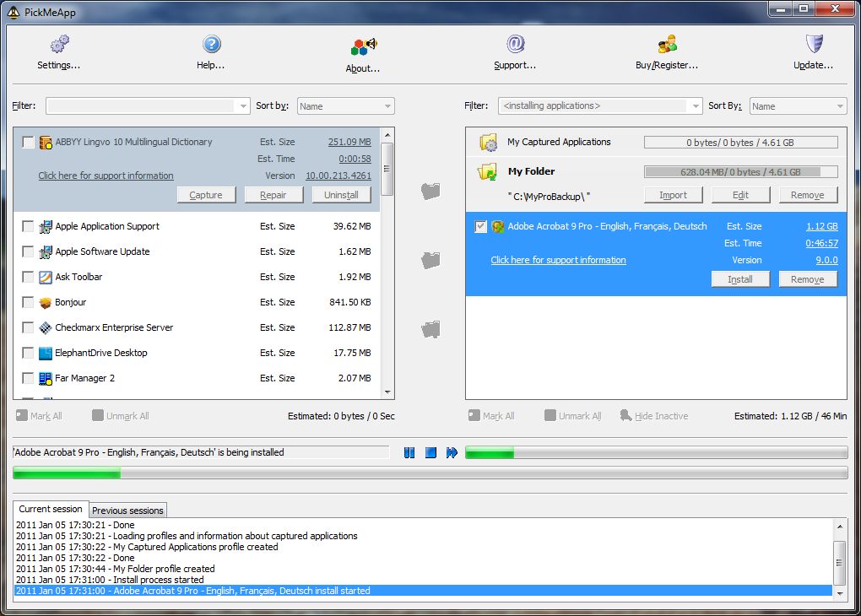861x616 pixels.
Task: Click the 1.12 GB size link
Action: click(x=822, y=226)
